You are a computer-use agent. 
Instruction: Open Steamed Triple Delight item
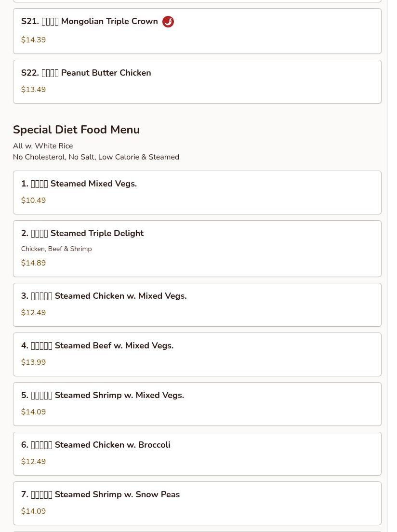(197, 249)
